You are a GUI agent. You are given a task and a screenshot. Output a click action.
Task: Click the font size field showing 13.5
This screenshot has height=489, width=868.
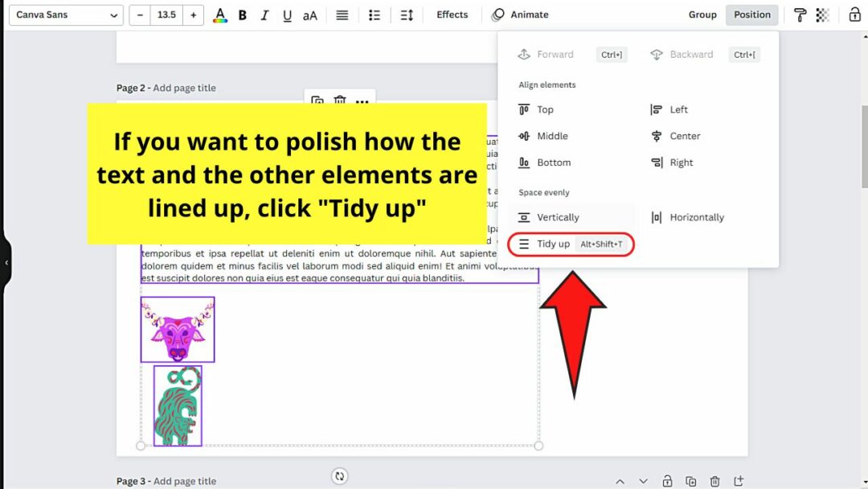click(x=166, y=15)
